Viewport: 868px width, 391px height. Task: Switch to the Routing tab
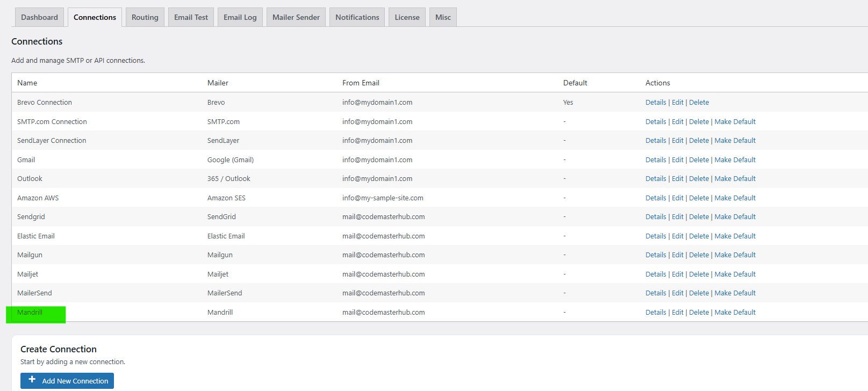tap(145, 17)
